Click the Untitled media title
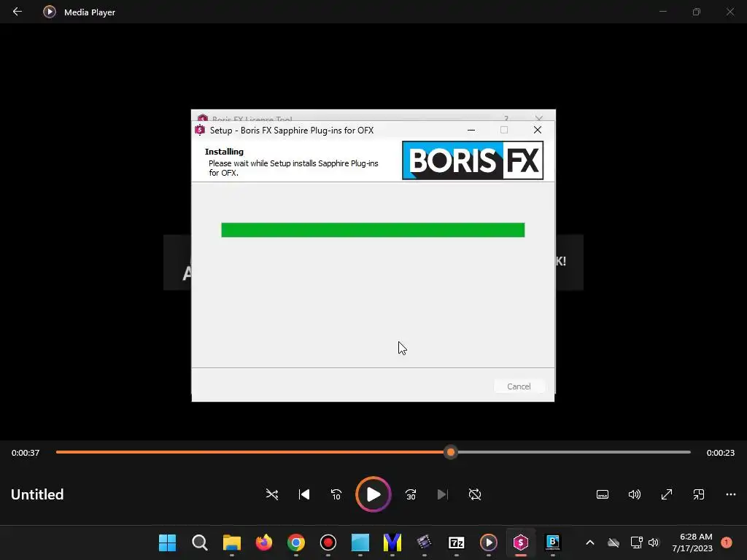The height and width of the screenshot is (560, 747). click(37, 494)
